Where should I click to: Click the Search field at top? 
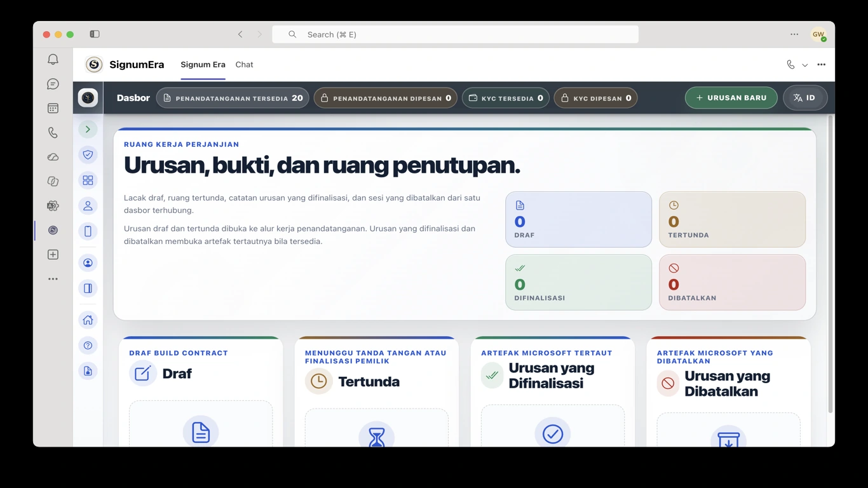(x=455, y=34)
